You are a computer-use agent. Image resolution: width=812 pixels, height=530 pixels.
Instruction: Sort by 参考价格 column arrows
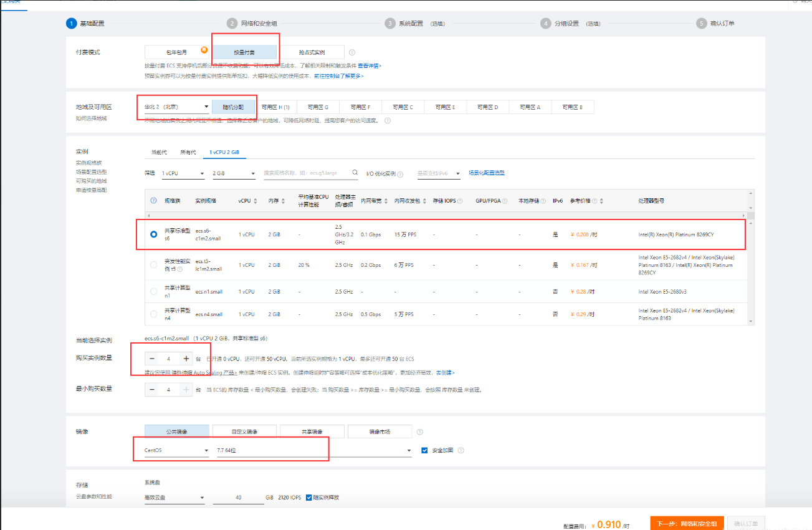pos(601,201)
